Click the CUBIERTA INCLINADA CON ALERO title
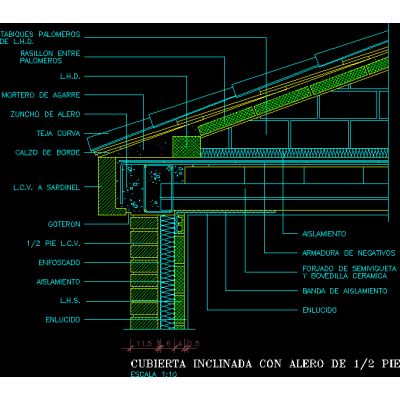Screen dimensions: 400x400 click(265, 364)
